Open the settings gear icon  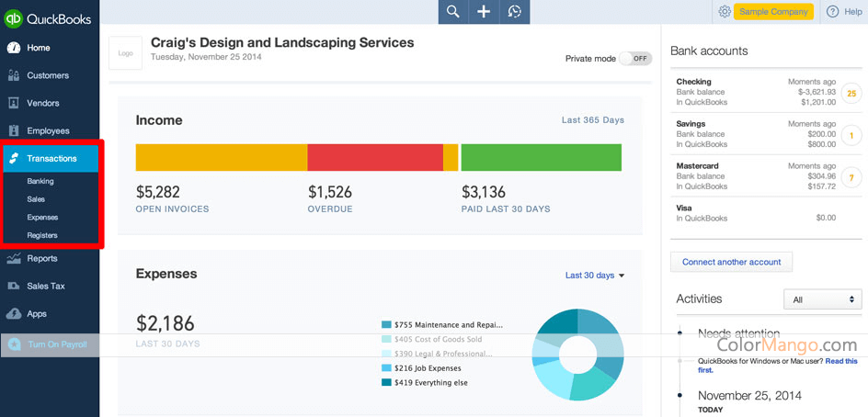724,12
